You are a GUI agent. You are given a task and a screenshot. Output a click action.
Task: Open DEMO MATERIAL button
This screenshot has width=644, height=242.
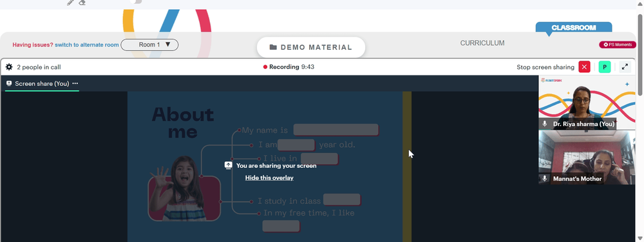click(x=311, y=47)
